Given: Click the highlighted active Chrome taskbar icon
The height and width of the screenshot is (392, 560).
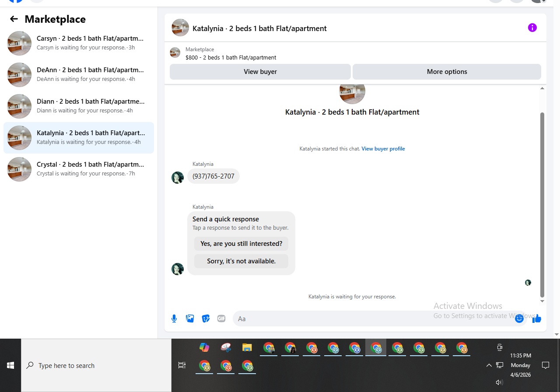Looking at the screenshot, I should click(376, 348).
